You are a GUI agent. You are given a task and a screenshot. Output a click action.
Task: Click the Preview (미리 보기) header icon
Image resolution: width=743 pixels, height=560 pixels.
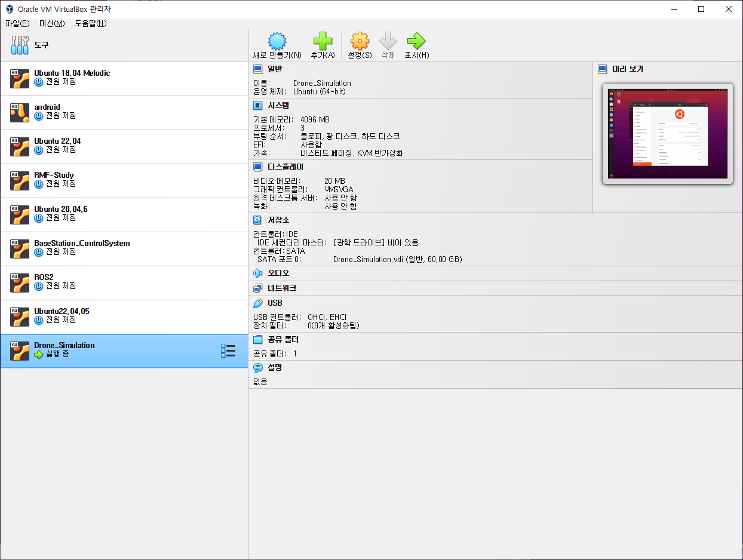point(603,69)
